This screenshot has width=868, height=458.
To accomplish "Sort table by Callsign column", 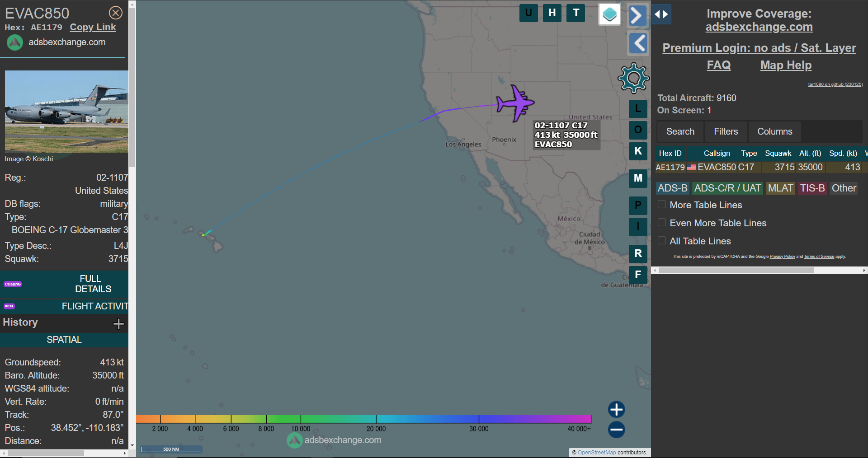I will tap(717, 154).
